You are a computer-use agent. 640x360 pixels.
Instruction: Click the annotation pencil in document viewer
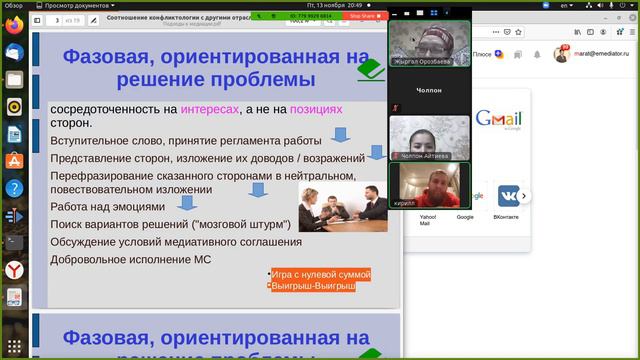click(x=93, y=20)
